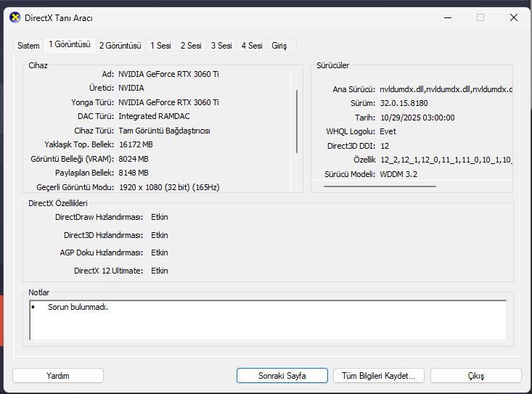This screenshot has width=532, height=394.
Task: Click the Üretici value 'NVIDIA'
Action: point(131,88)
